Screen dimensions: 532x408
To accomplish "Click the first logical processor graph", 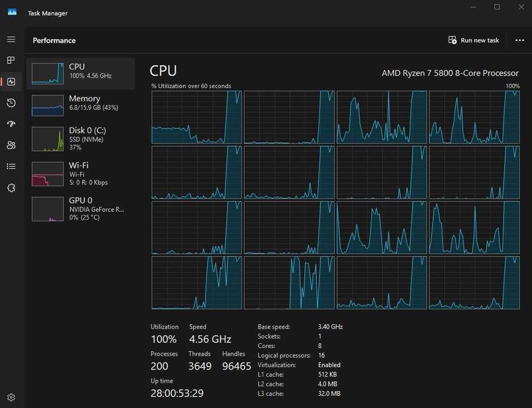I will point(196,117).
